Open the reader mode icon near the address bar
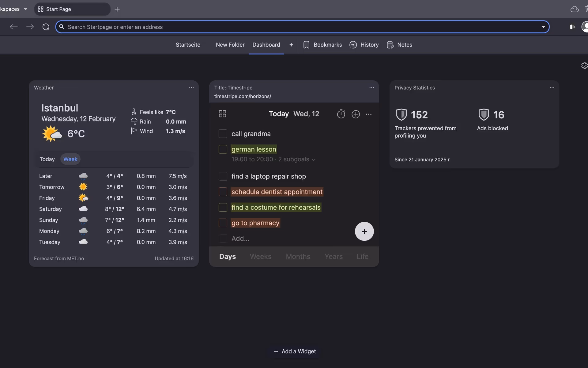The height and width of the screenshot is (368, 588). 572,27
